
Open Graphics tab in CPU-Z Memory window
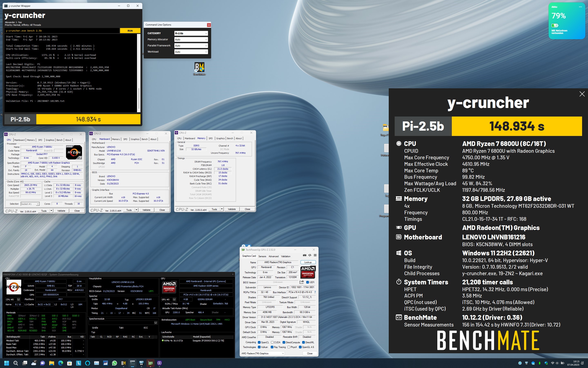220,138
